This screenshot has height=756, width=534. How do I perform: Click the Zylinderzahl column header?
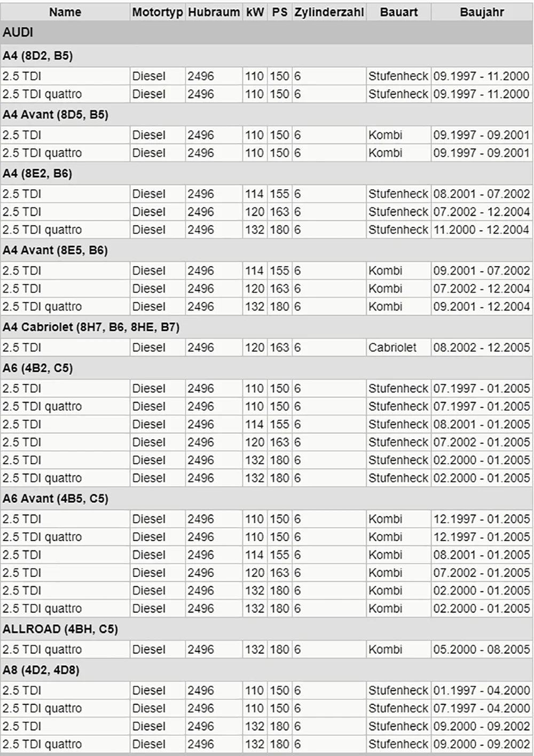pos(329,12)
